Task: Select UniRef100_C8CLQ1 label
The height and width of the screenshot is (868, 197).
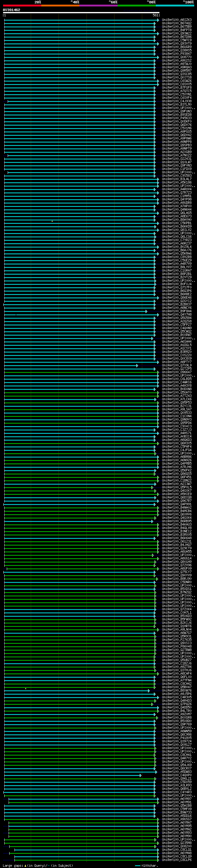Action: pos(177,850)
